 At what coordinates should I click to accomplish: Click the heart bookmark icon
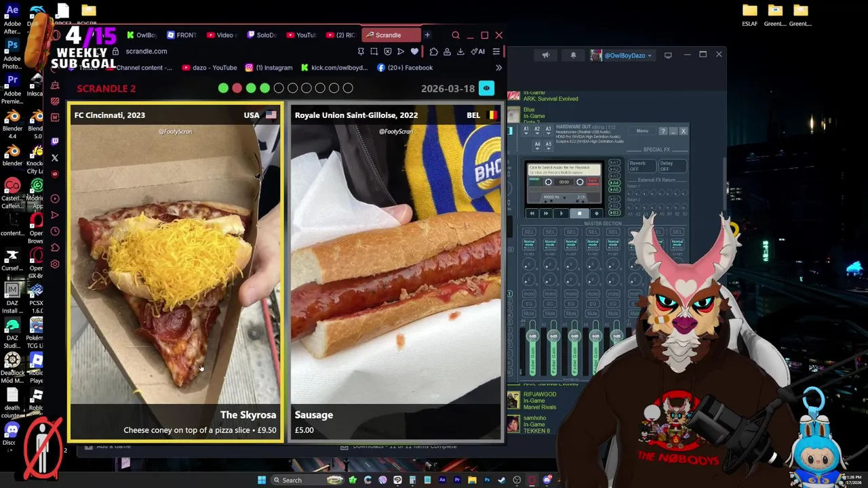coord(414,52)
